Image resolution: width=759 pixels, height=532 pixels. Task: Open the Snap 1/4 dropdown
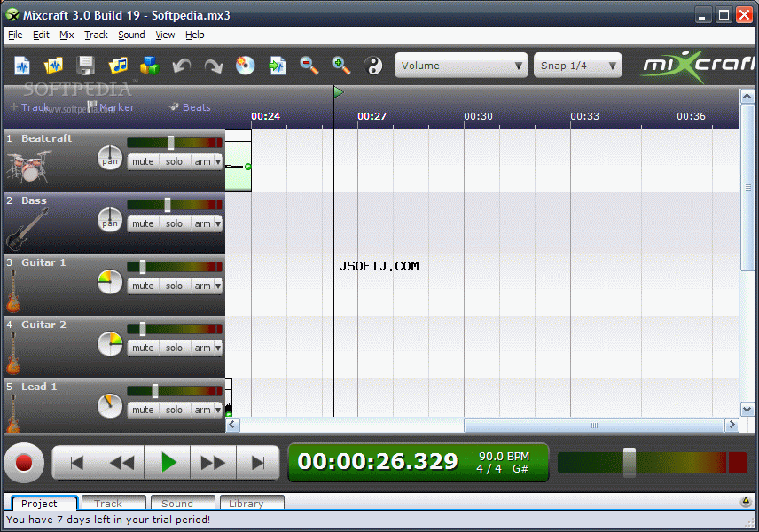click(x=578, y=66)
